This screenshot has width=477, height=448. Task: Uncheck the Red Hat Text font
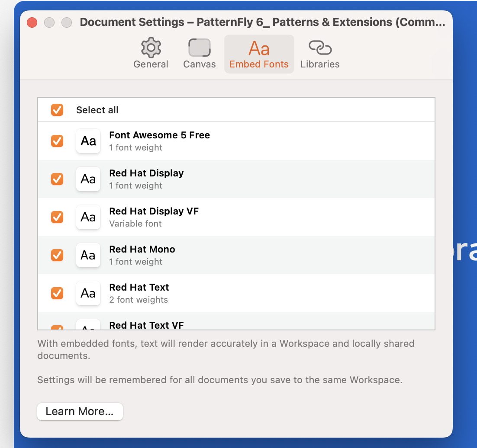tap(57, 293)
